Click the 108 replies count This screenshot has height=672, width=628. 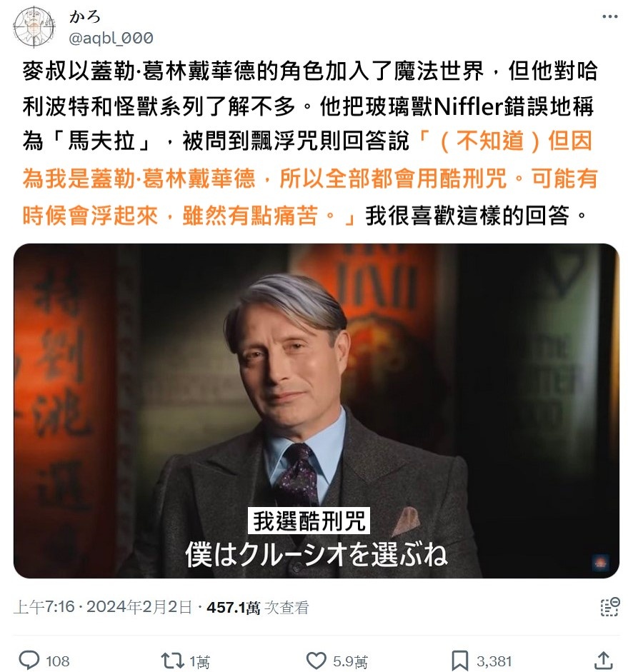pos(57,661)
